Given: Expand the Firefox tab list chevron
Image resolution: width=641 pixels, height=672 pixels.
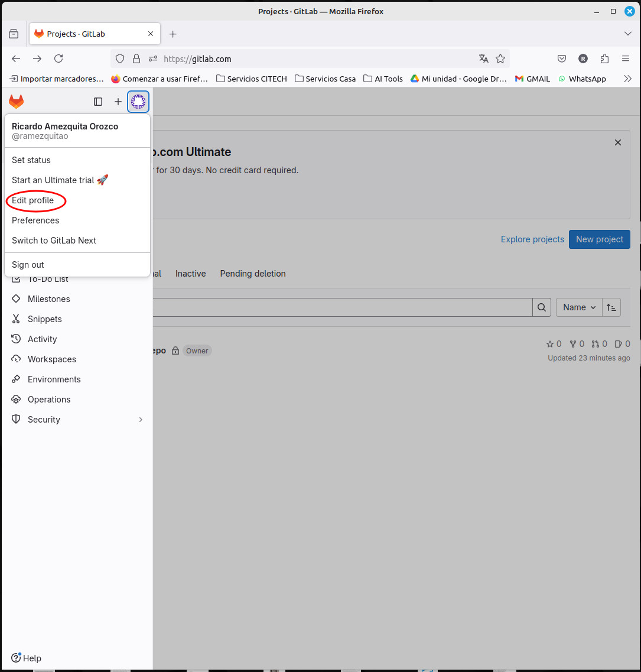Looking at the screenshot, I should pyautogui.click(x=628, y=34).
